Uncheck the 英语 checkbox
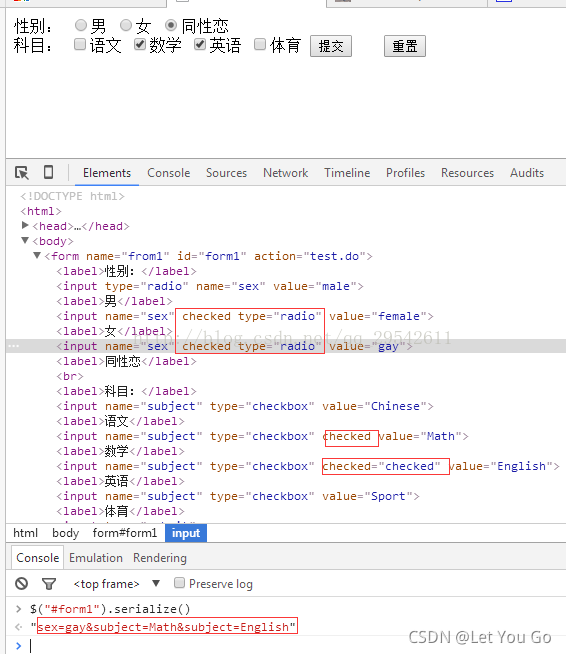 click(200, 44)
